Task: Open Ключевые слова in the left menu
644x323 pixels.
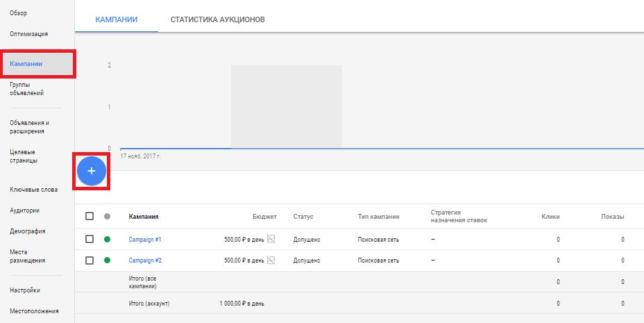Action: pos(33,189)
